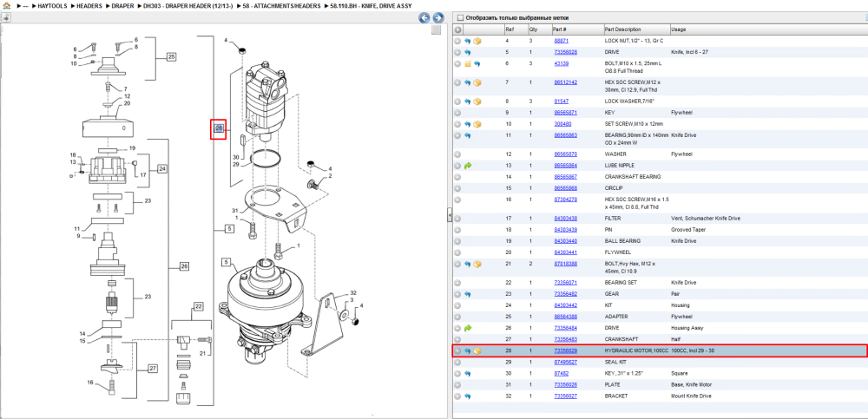868x419 pixels.
Task: Click the package icon for HYDRAULIC MOTOR row
Action: (x=477, y=351)
